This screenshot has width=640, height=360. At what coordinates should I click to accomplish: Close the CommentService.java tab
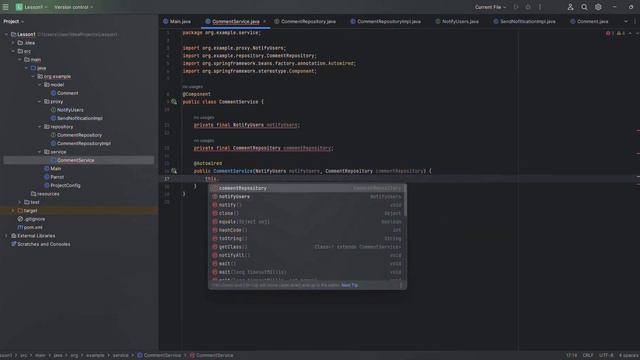[264, 21]
